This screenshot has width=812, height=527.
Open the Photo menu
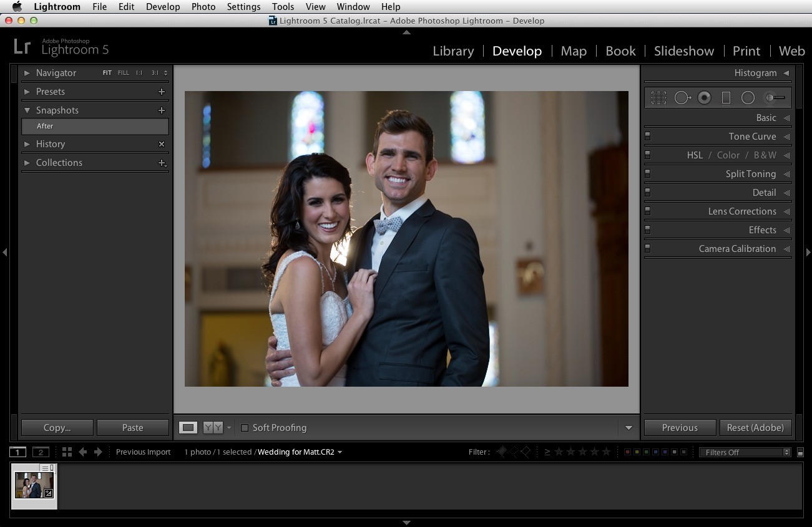click(203, 7)
